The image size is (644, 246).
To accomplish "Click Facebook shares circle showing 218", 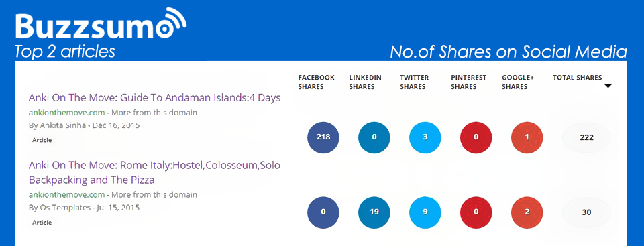I will point(323,137).
